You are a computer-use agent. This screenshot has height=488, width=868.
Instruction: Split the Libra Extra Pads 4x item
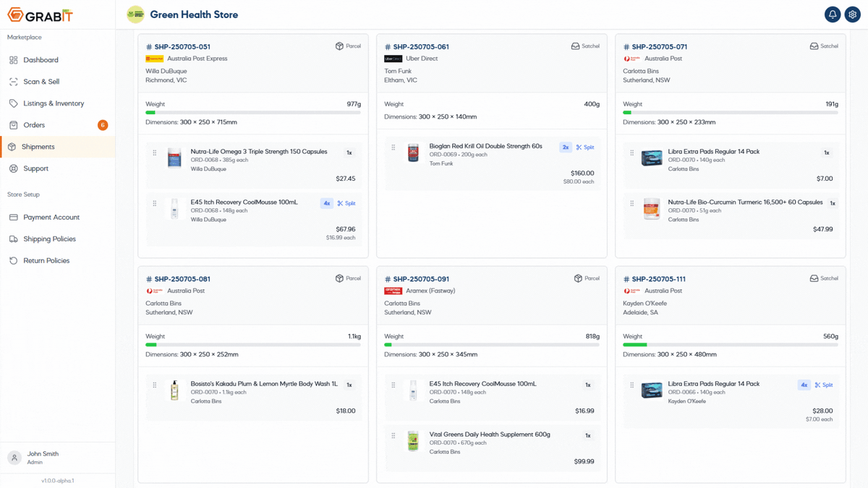point(824,385)
